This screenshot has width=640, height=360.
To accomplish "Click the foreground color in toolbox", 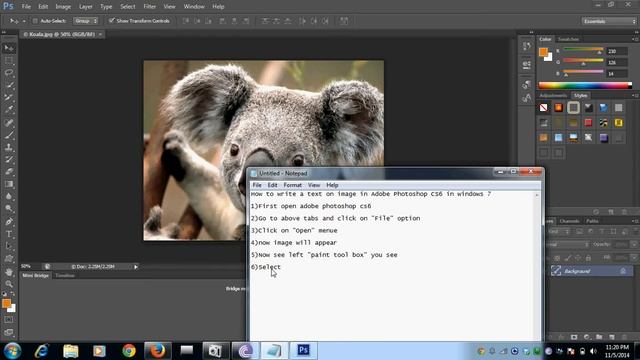I will 6,304.
